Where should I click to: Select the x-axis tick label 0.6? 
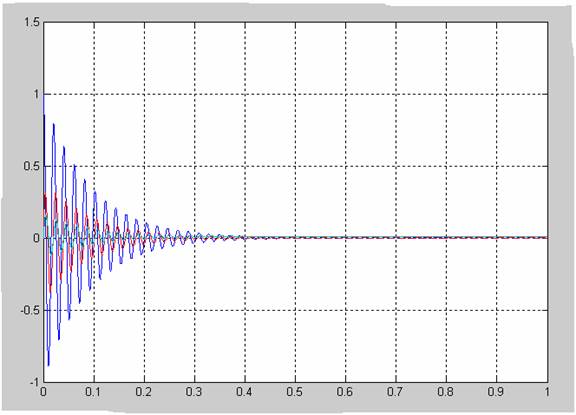click(345, 392)
